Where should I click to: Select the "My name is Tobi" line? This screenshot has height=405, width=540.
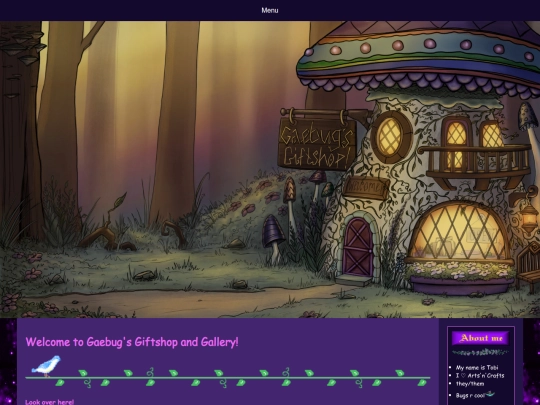coord(477,367)
